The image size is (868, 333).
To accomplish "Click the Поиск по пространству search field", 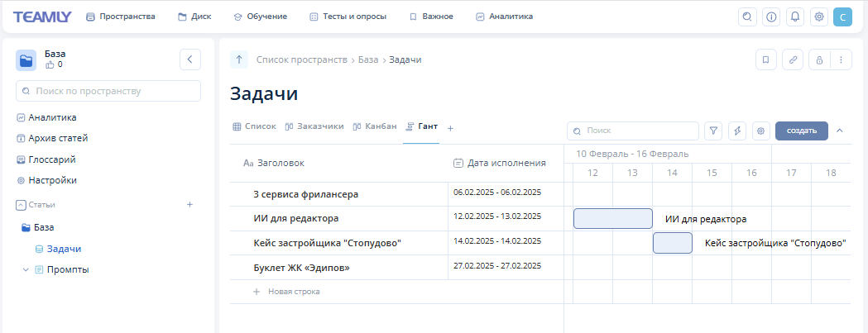I will pos(108,91).
